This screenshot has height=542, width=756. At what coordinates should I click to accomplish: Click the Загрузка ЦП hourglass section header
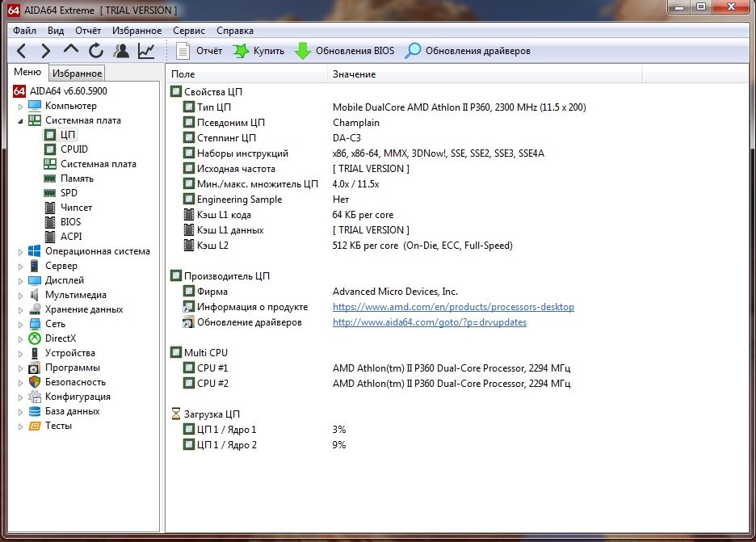point(205,414)
